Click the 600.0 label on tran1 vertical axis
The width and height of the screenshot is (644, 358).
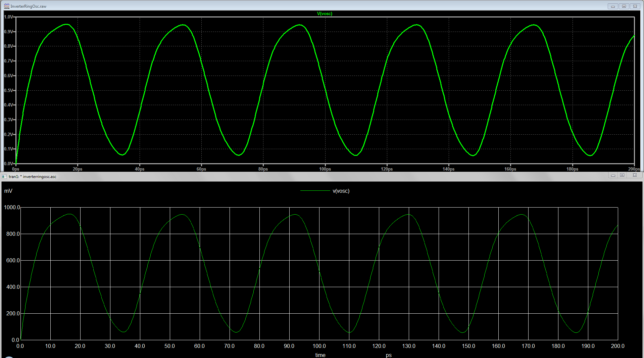coord(13,260)
